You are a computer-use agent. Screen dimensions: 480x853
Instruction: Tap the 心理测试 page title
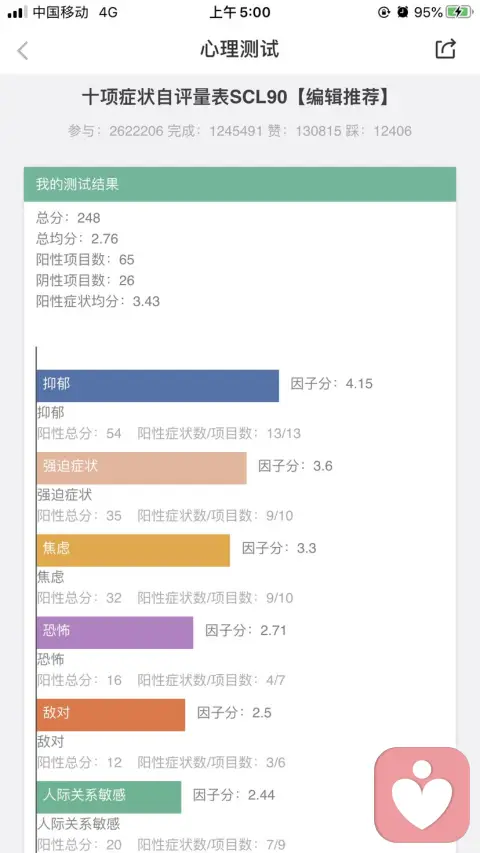pyautogui.click(x=239, y=50)
